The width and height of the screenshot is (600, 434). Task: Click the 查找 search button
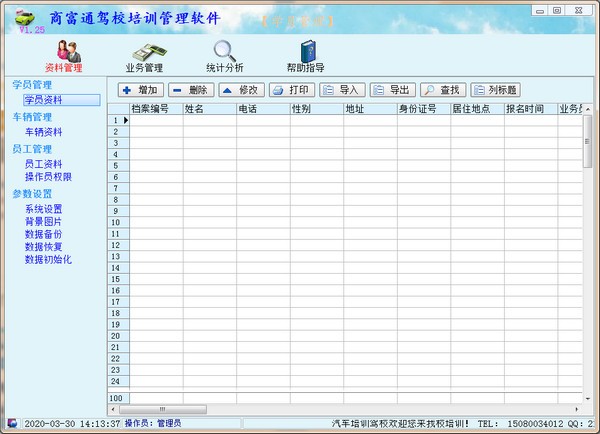point(442,90)
